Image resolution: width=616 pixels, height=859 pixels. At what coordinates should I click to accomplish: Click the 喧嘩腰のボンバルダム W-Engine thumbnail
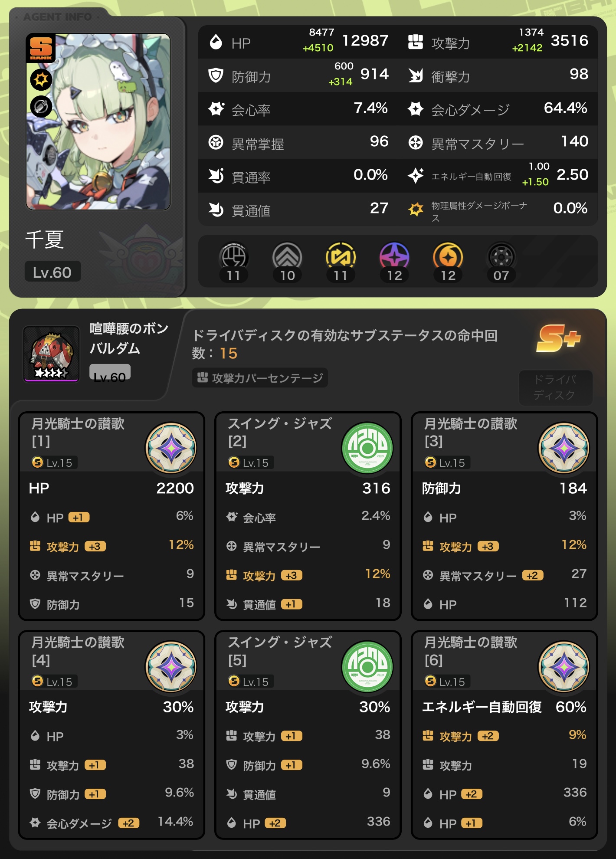click(51, 354)
